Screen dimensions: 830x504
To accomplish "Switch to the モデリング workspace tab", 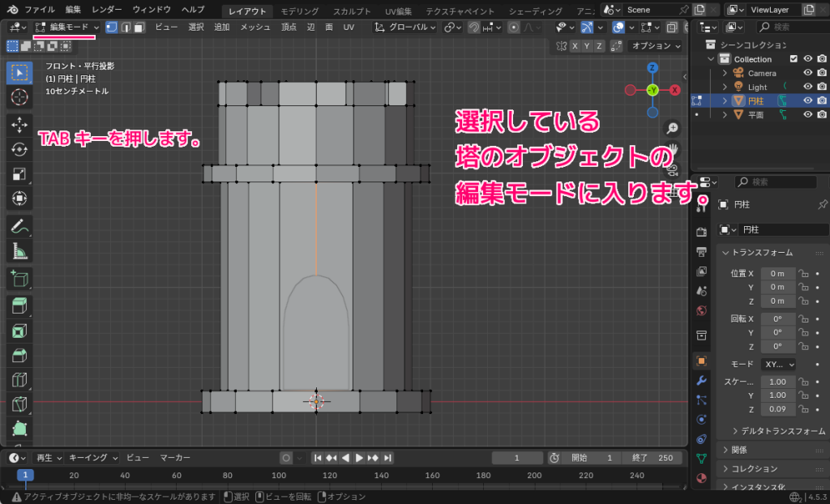I will (300, 11).
